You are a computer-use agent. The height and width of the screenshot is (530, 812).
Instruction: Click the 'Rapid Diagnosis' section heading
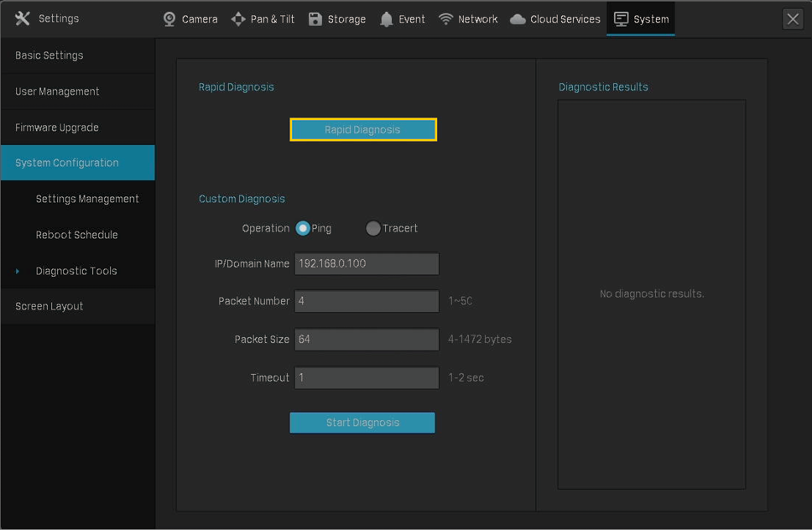pyautogui.click(x=237, y=87)
